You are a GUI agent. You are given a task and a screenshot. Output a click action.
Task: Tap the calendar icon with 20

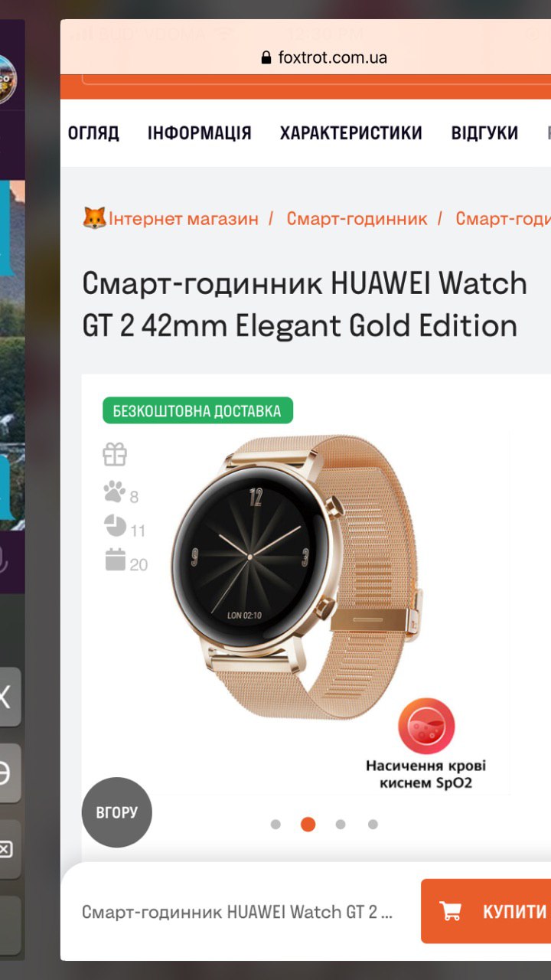[115, 560]
